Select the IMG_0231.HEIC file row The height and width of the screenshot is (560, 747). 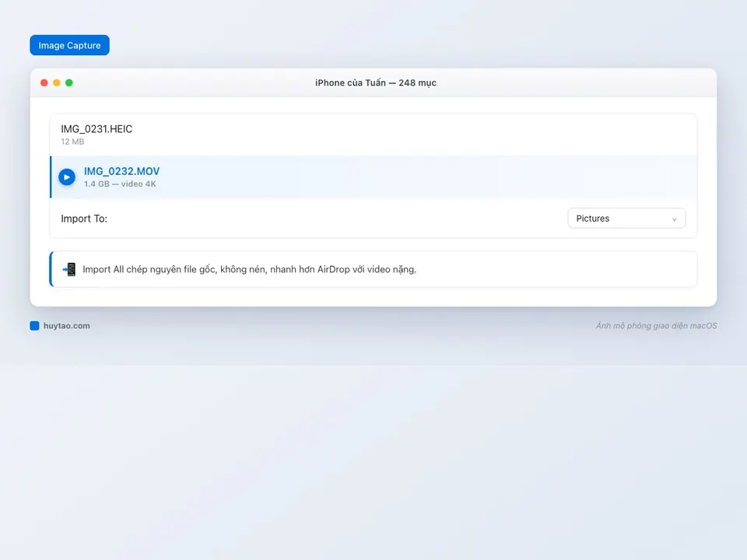373,135
